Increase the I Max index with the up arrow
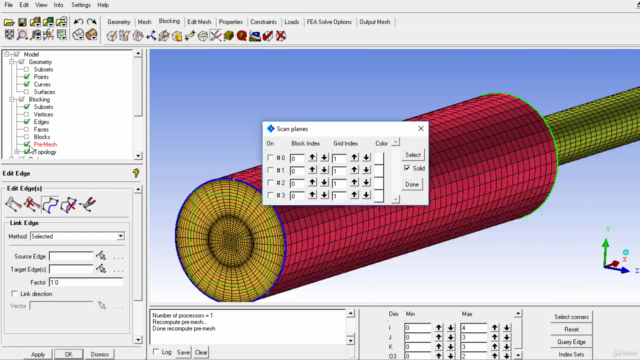 [495, 327]
